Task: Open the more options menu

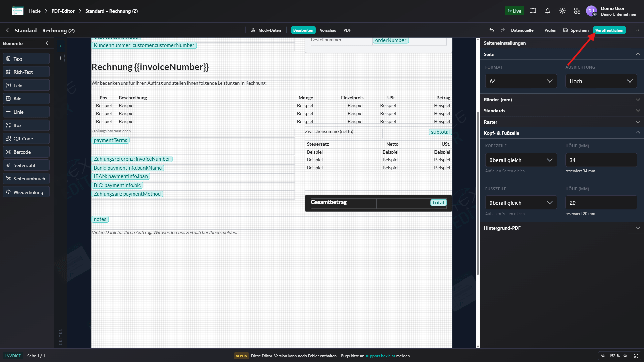Action: (637, 30)
